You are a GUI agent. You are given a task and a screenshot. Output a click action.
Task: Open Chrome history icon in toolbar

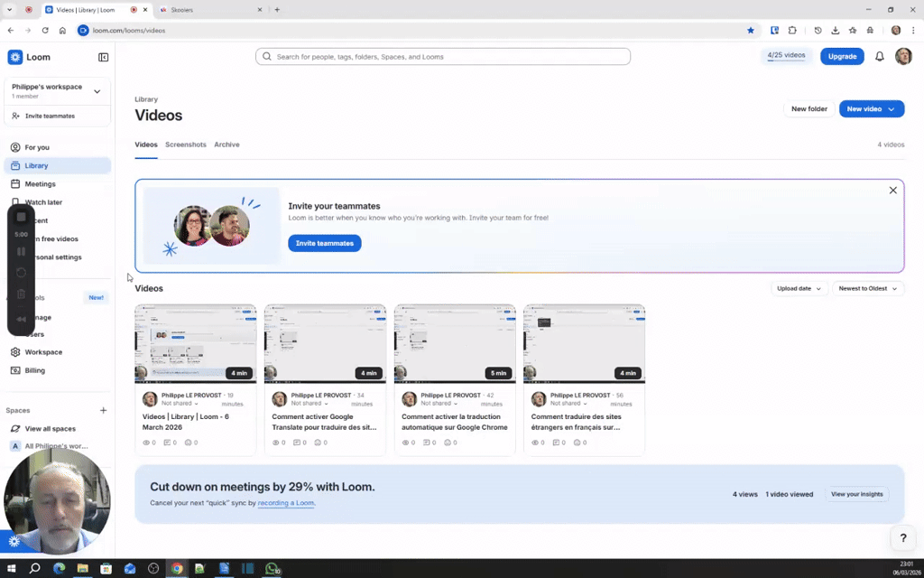(x=818, y=30)
